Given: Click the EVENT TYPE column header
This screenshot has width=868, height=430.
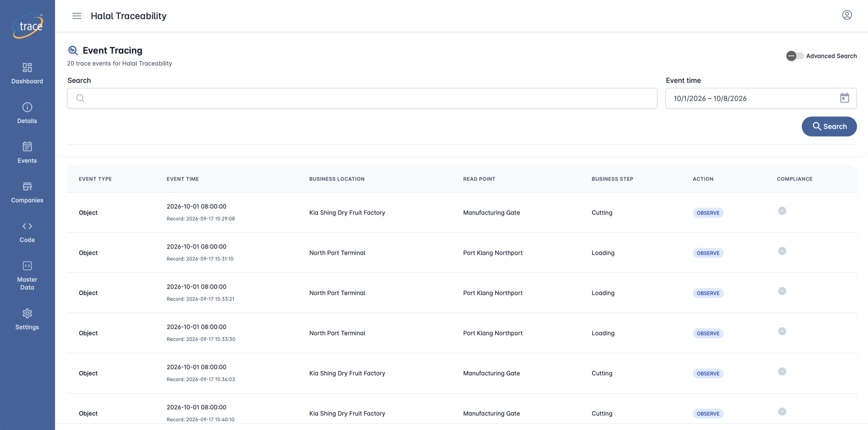Looking at the screenshot, I should (x=95, y=179).
